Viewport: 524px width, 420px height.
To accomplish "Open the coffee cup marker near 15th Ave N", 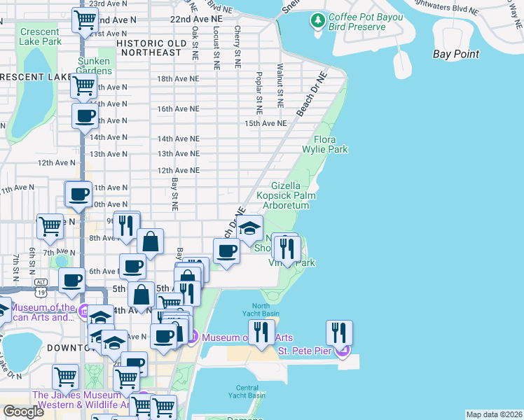I will 85,118.
